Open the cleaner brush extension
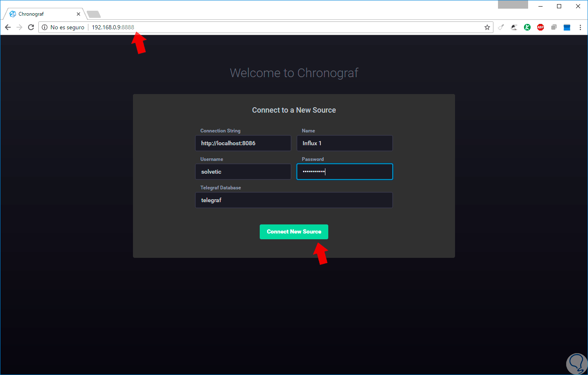The width and height of the screenshot is (588, 375). pyautogui.click(x=501, y=27)
